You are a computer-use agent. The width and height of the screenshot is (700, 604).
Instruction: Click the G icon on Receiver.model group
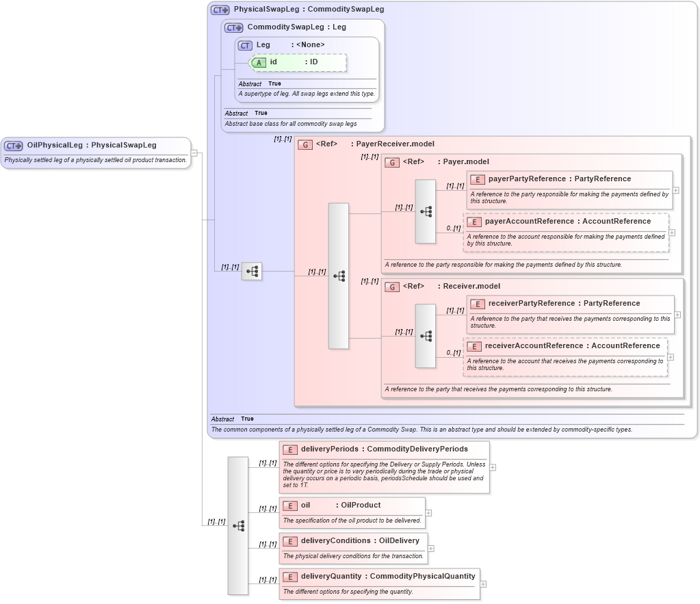pyautogui.click(x=392, y=287)
